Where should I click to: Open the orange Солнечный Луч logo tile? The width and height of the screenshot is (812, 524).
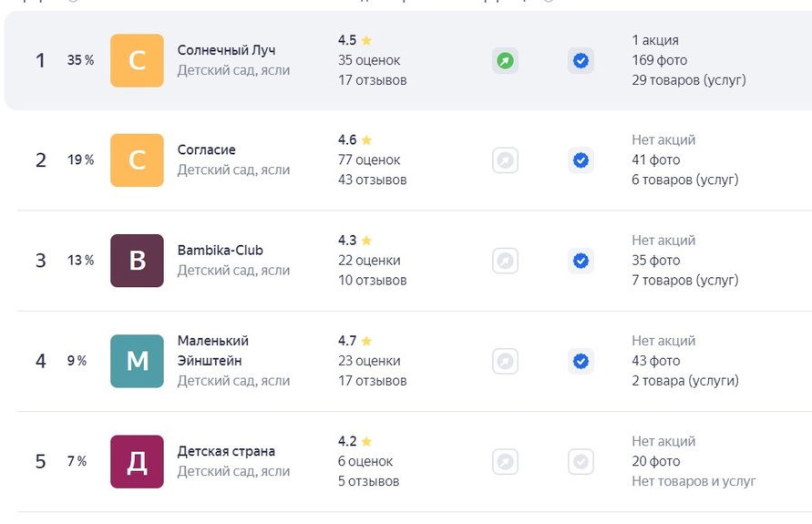pos(137,60)
